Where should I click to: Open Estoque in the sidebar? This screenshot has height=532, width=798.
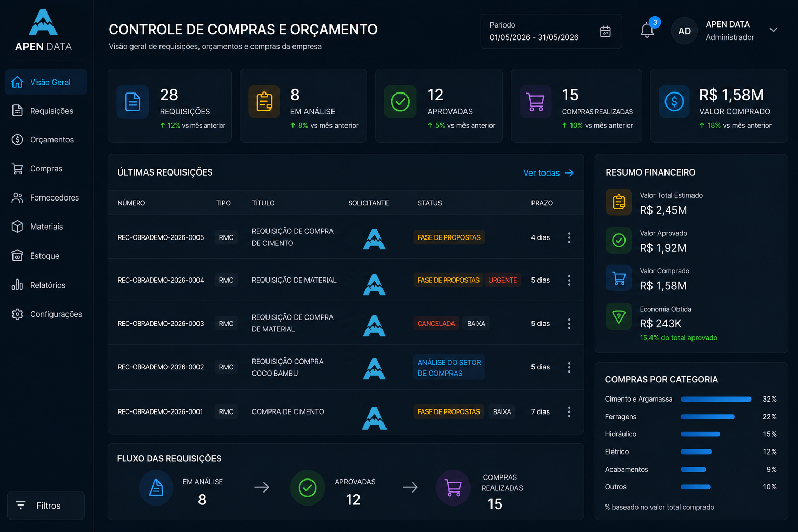pyautogui.click(x=46, y=256)
